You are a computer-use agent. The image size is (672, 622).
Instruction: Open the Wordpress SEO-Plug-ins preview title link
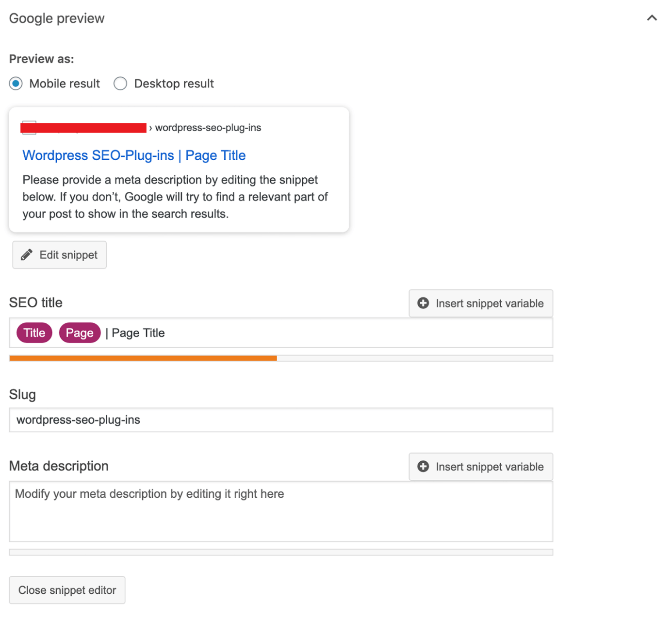coord(134,155)
